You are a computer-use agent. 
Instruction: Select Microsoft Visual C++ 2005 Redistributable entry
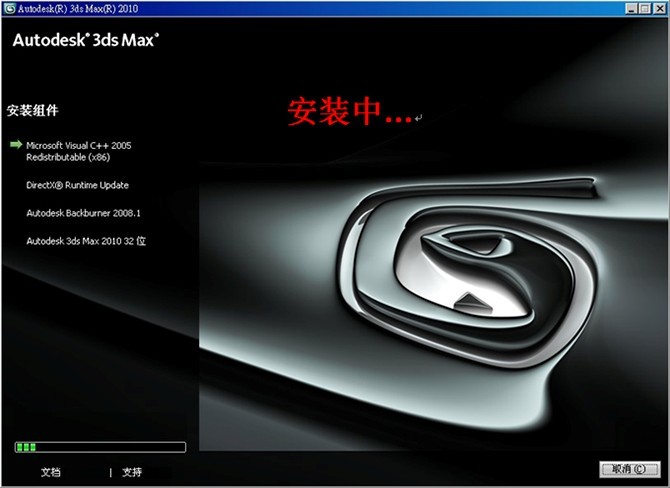click(x=79, y=151)
